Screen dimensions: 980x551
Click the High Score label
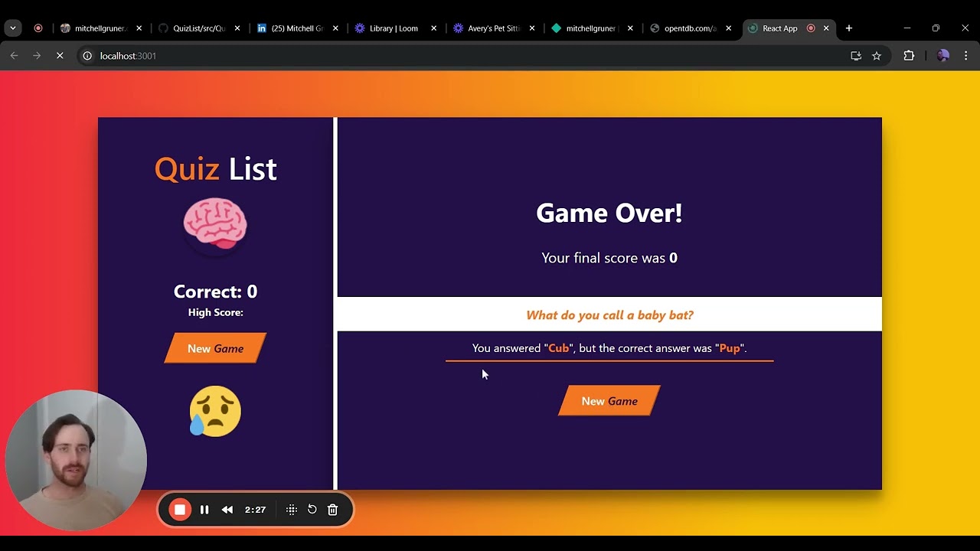tap(215, 312)
